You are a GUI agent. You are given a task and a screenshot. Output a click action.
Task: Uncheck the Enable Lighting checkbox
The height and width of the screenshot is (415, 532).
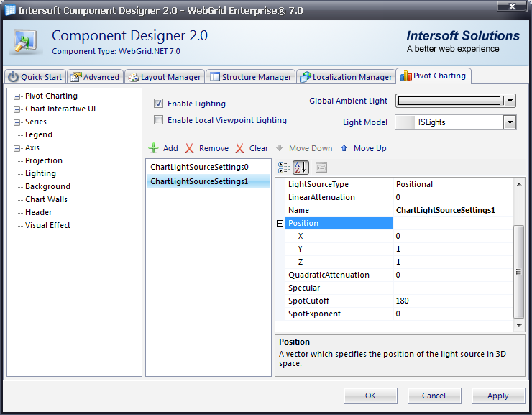159,104
